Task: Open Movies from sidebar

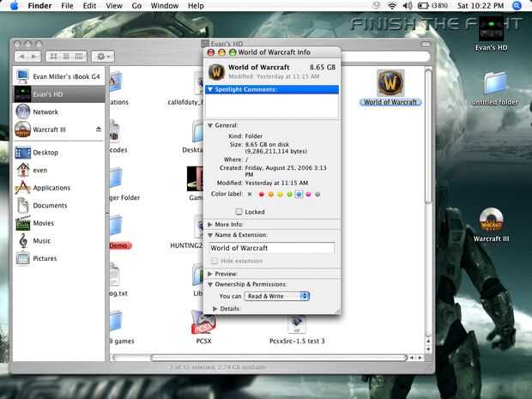Action: (58, 223)
